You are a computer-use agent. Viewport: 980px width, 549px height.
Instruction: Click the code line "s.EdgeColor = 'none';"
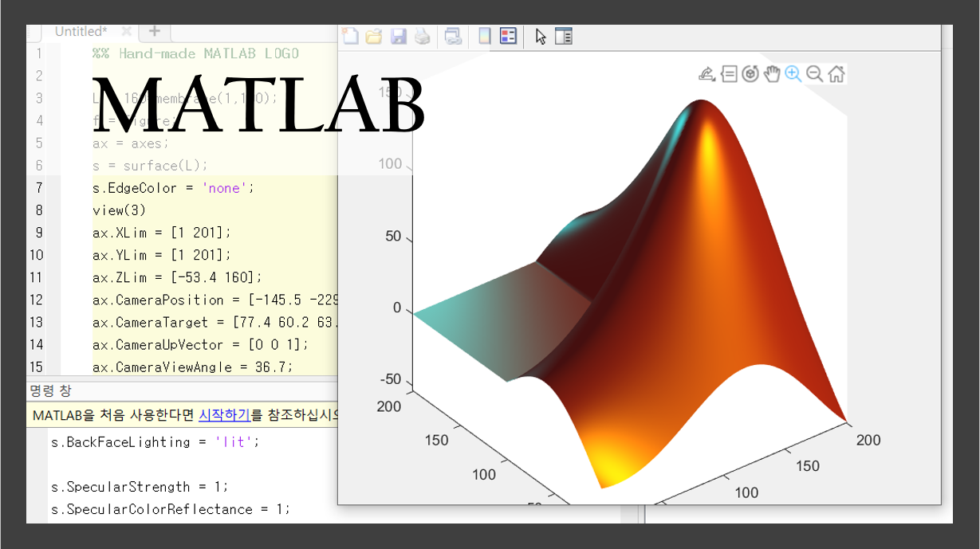click(x=172, y=188)
